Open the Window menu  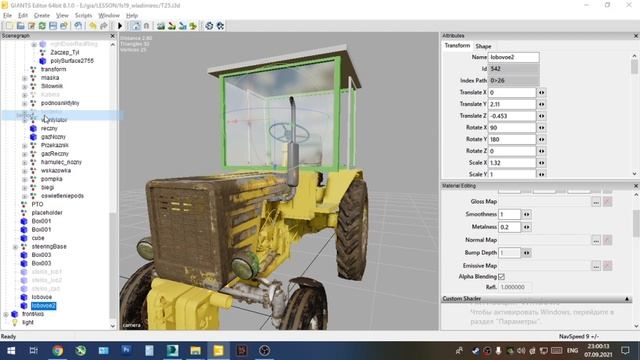tap(109, 15)
